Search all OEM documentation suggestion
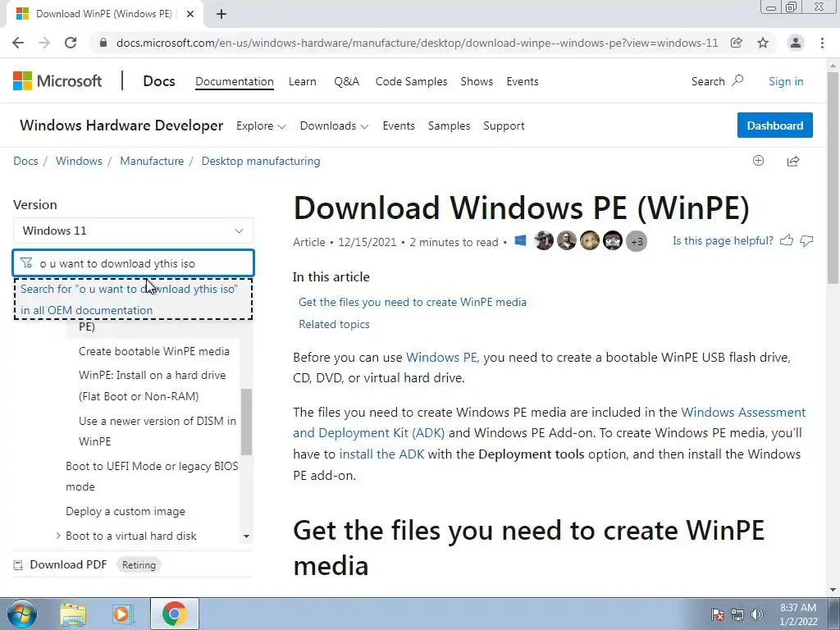Image resolution: width=840 pixels, height=630 pixels. 133,299
